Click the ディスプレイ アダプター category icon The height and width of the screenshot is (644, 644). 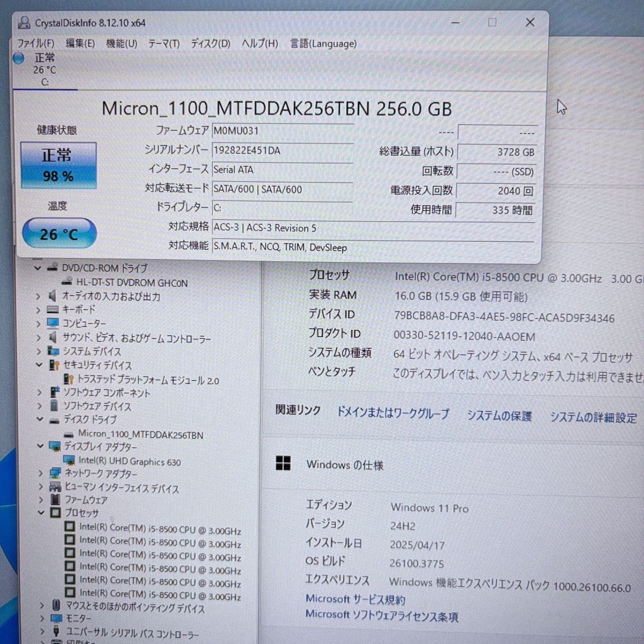click(x=55, y=446)
